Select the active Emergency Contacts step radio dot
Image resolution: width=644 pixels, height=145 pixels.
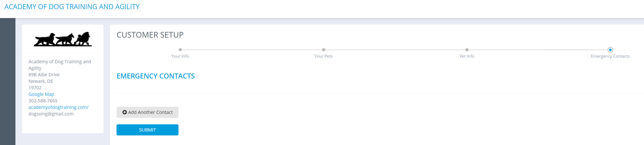coord(610,50)
